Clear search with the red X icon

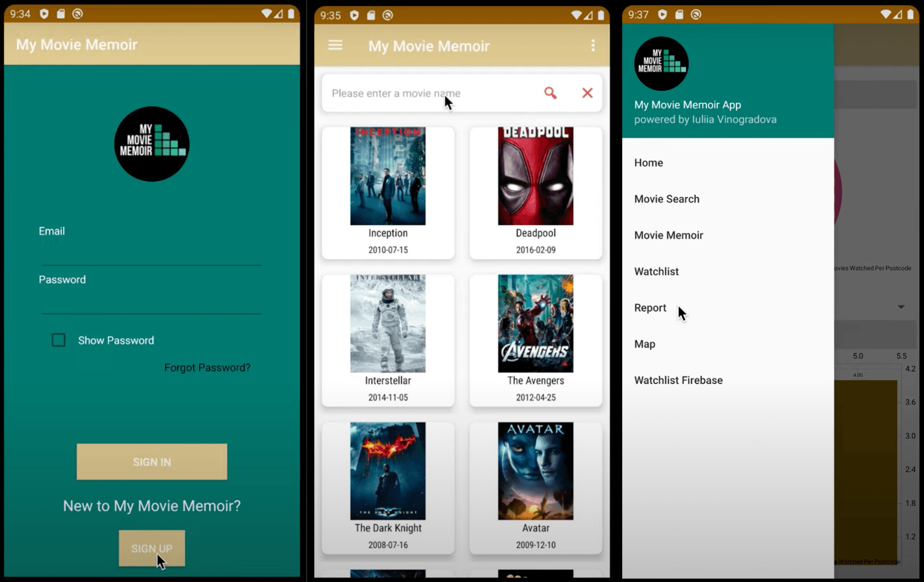(587, 93)
